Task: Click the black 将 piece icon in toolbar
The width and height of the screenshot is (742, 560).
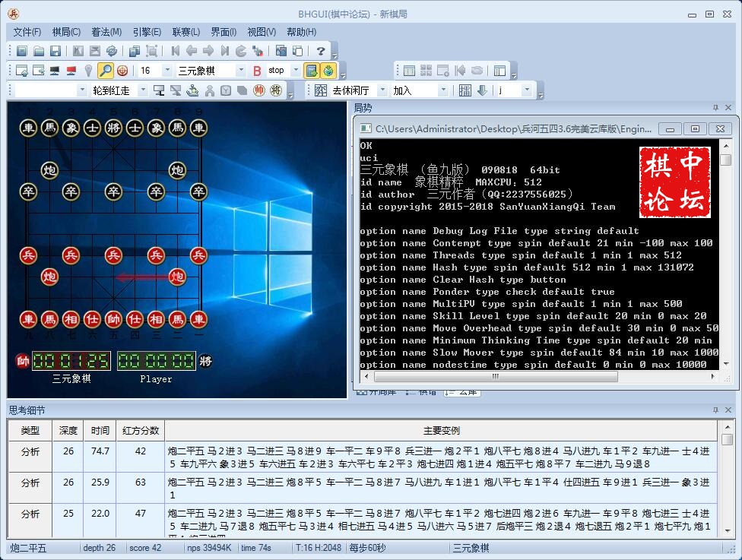Action: click(x=276, y=90)
